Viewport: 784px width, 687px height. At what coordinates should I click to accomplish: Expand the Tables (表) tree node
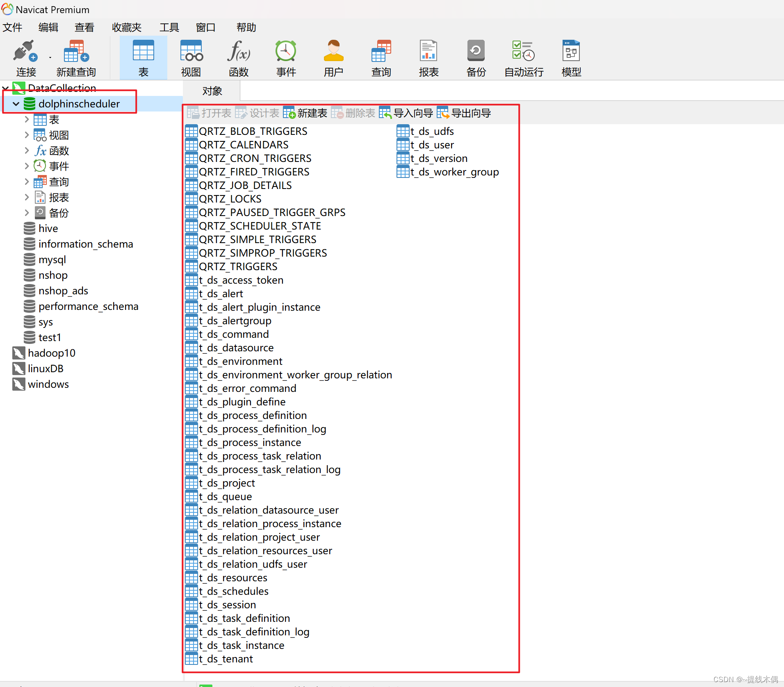(27, 119)
